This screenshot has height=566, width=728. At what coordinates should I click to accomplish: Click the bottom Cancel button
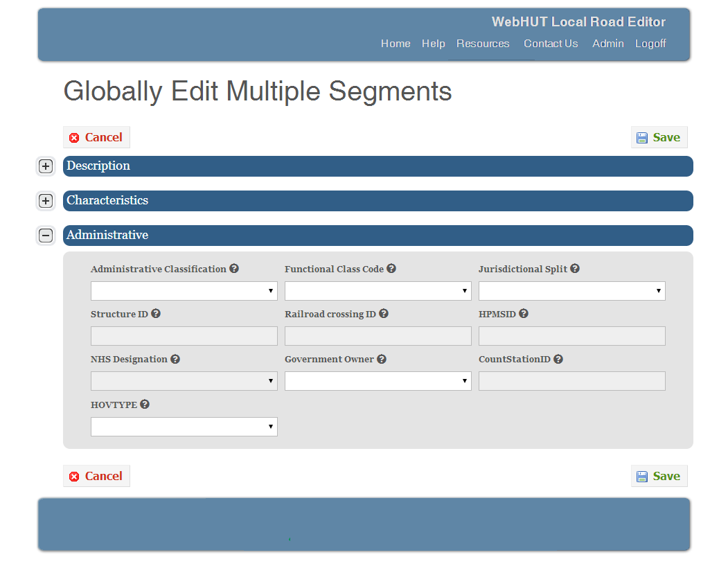pyautogui.click(x=96, y=476)
